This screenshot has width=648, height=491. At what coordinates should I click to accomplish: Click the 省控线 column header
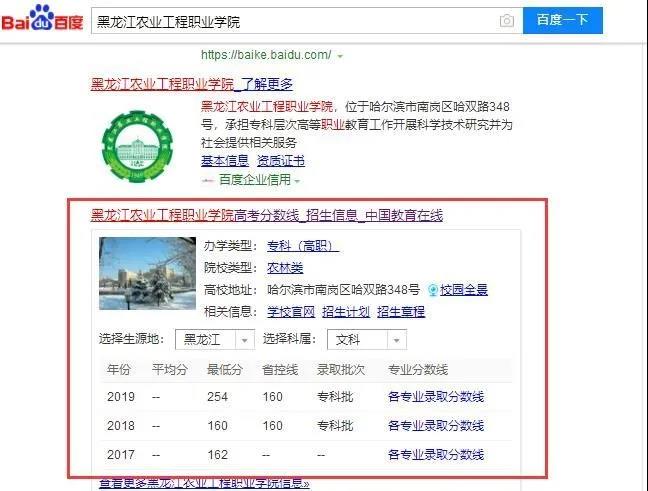click(280, 369)
